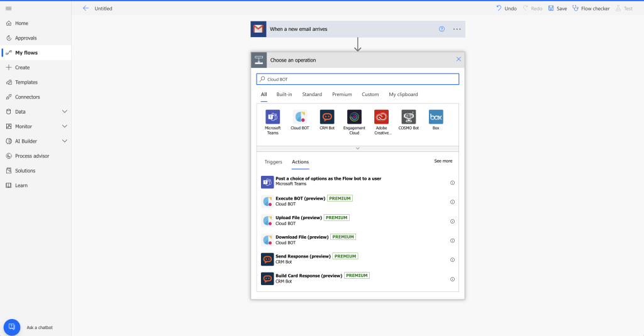644x336 pixels.
Task: Choose the Download File action
Action: (358, 239)
